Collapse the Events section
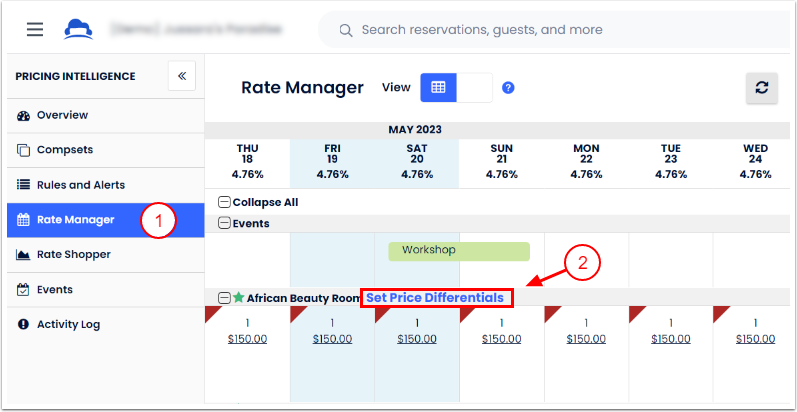This screenshot has height=412, width=797. click(x=224, y=224)
